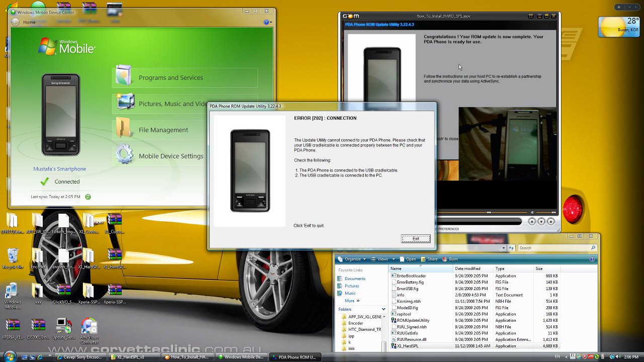Viewport: 644px width, 362px height.
Task: Click the Open toolbar button in Explorer
Action: tap(408, 259)
